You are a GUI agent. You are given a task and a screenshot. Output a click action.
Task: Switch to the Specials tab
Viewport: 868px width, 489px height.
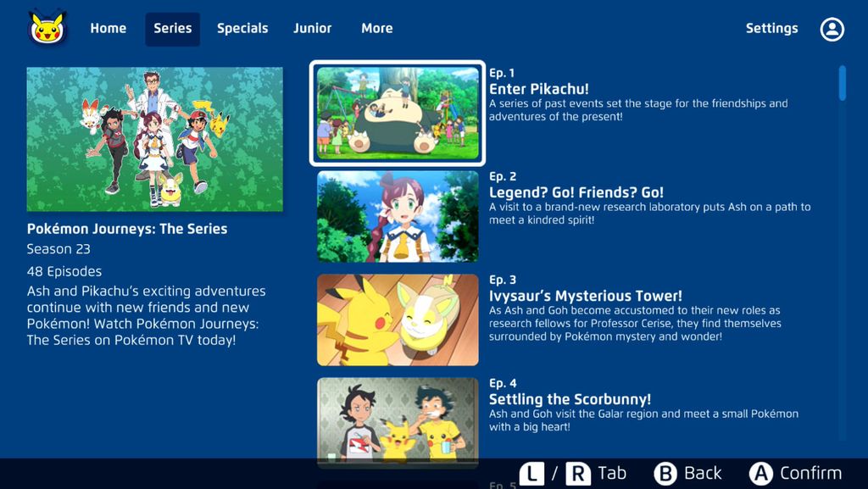pyautogui.click(x=242, y=28)
